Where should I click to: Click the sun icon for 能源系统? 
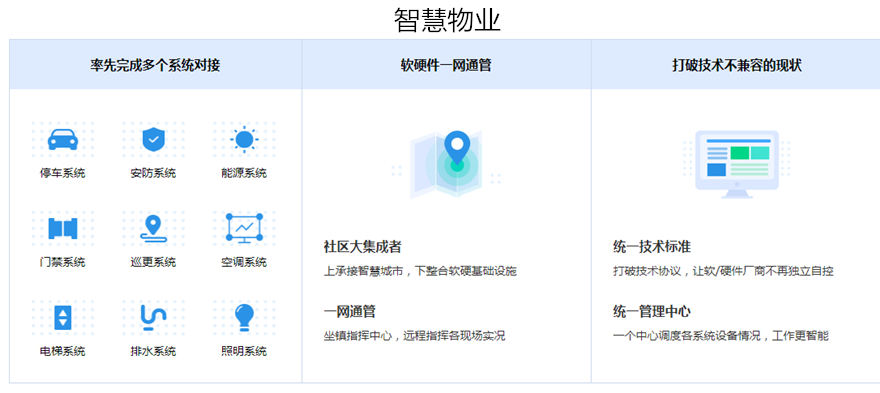pyautogui.click(x=244, y=139)
